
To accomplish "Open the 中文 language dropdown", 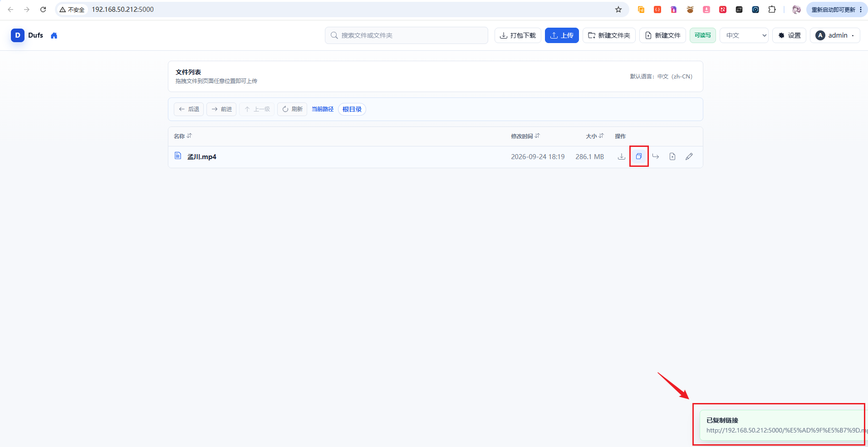I will (x=744, y=35).
